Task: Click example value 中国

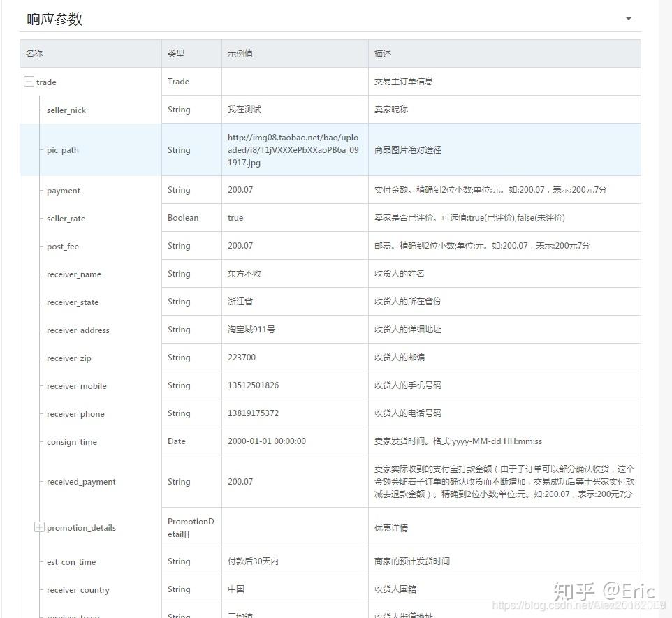Action: (x=235, y=589)
